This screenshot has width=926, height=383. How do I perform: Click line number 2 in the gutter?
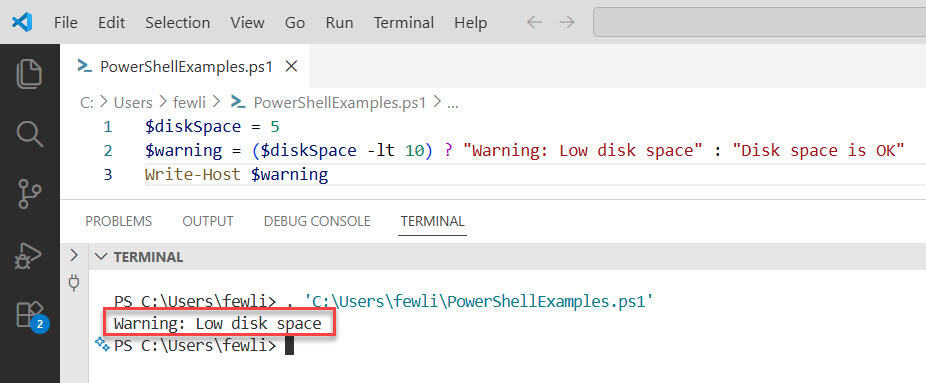pyautogui.click(x=107, y=151)
